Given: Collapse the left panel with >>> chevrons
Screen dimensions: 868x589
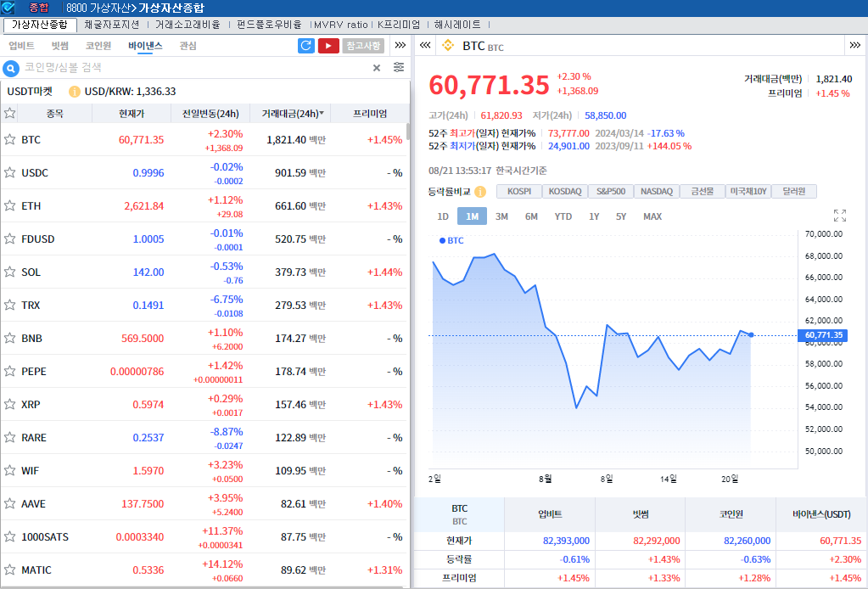Looking at the screenshot, I should pyautogui.click(x=400, y=46).
